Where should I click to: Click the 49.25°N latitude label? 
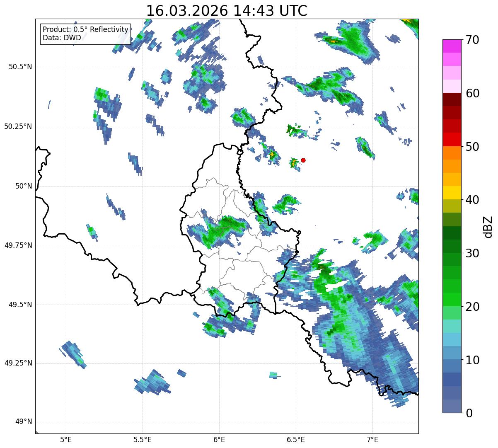18,363
